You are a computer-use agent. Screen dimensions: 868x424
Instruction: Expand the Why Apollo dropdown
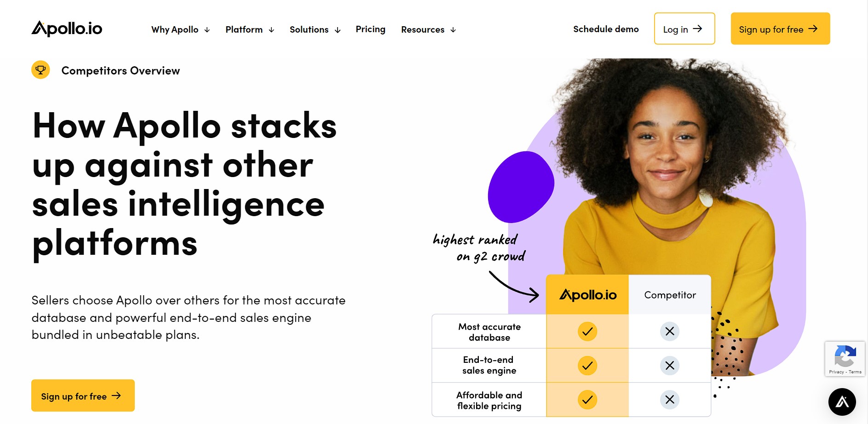180,29
